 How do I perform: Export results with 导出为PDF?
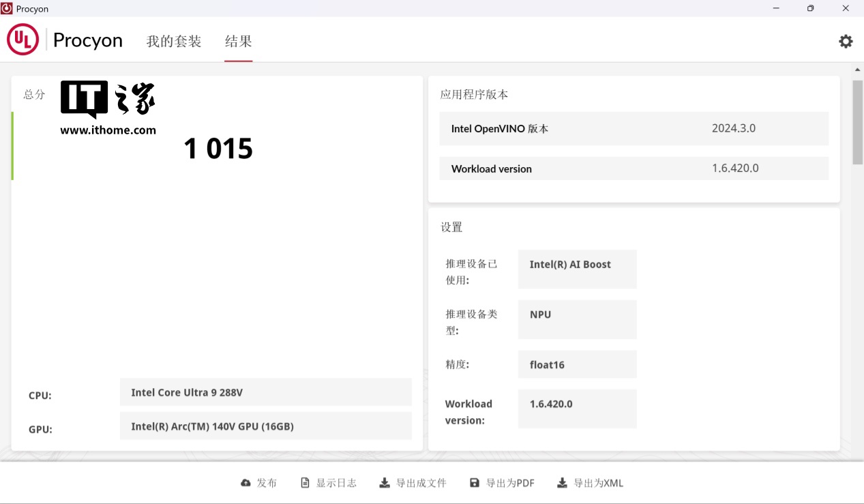[x=509, y=483]
